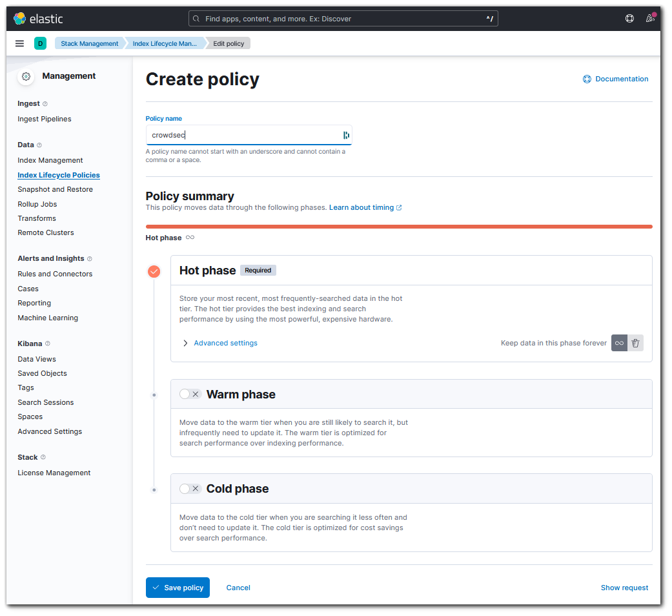Open Index Lifecycle Policies in sidebar

(x=59, y=175)
